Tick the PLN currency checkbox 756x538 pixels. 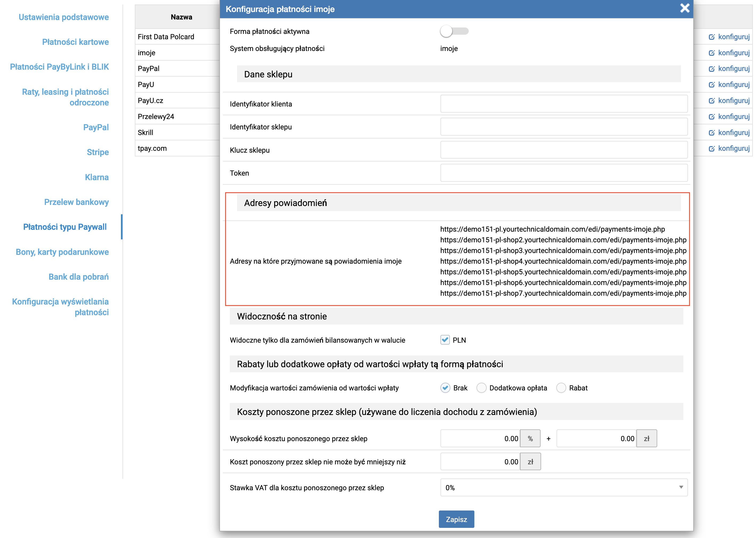pyautogui.click(x=444, y=340)
